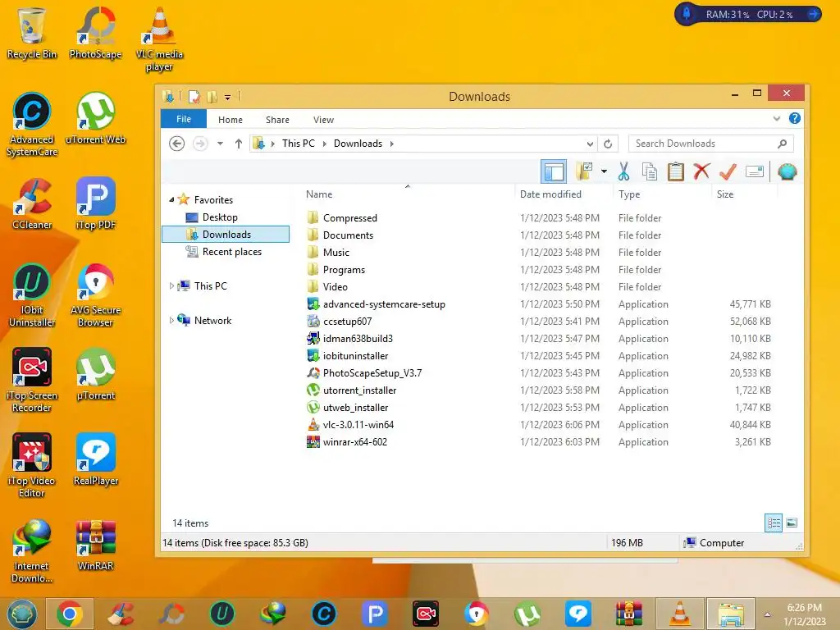Expand the ribbon with the chevron
Viewport: 840px width, 630px height.
click(x=776, y=118)
